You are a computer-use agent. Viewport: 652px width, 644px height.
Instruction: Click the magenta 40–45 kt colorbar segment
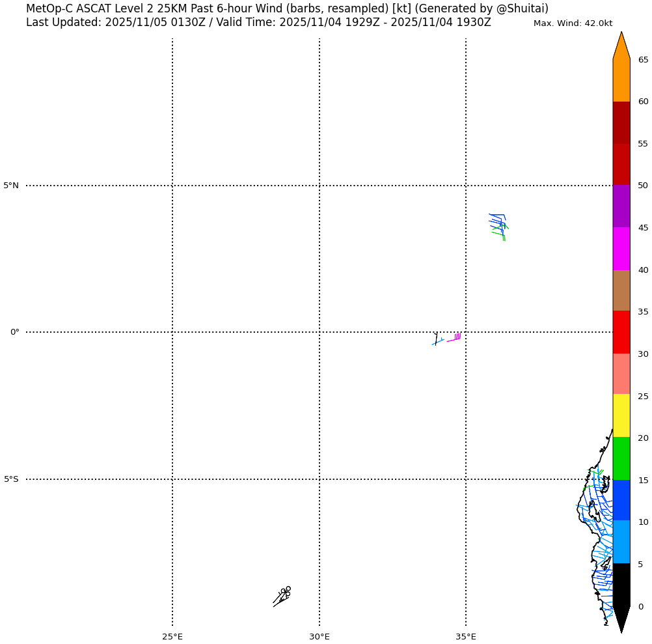621,249
